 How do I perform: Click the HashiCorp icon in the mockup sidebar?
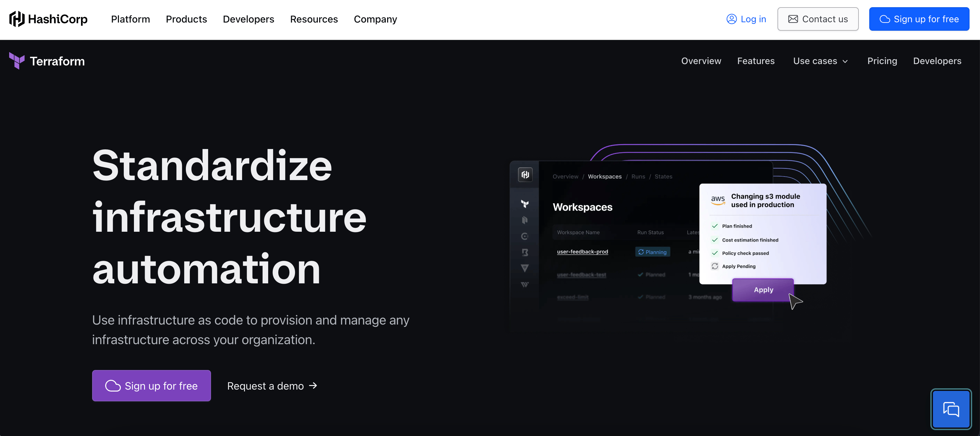pos(525,175)
